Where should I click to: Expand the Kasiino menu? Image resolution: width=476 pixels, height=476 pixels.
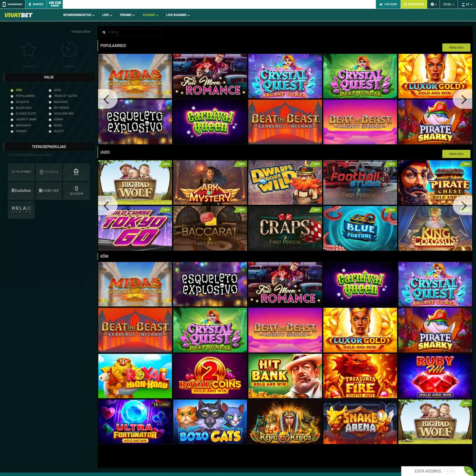pos(150,15)
